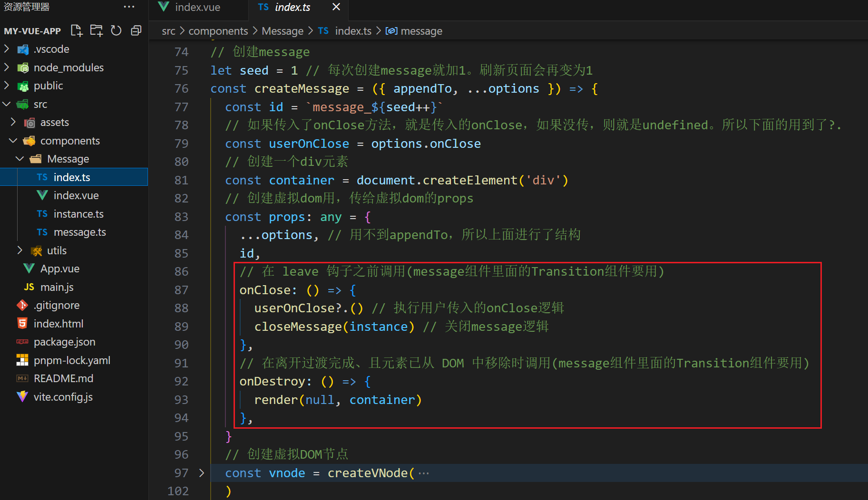The height and width of the screenshot is (500, 868).
Task: Click the components folder icon
Action: [x=29, y=141]
